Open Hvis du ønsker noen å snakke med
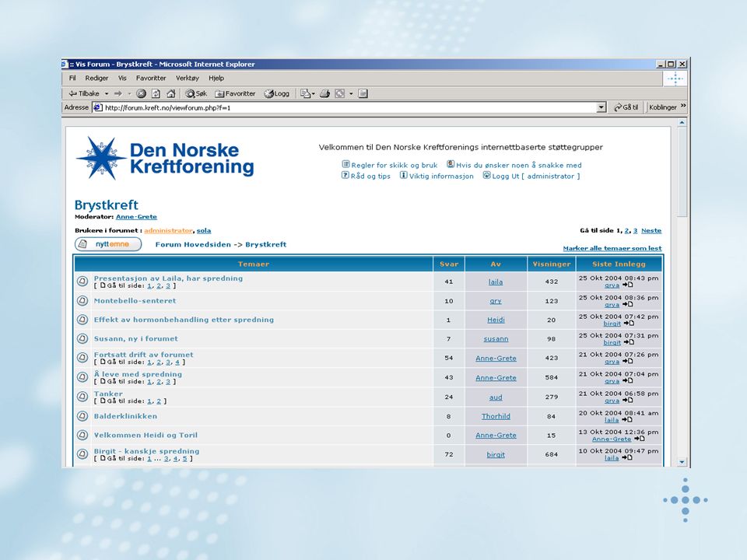Image resolution: width=747 pixels, height=560 pixels. click(519, 165)
